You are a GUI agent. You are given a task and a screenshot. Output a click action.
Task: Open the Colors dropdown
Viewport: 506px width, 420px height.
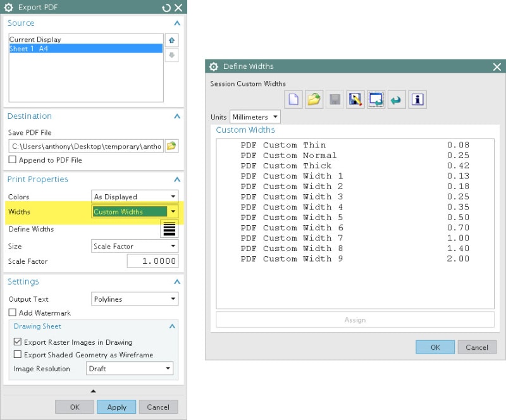135,197
